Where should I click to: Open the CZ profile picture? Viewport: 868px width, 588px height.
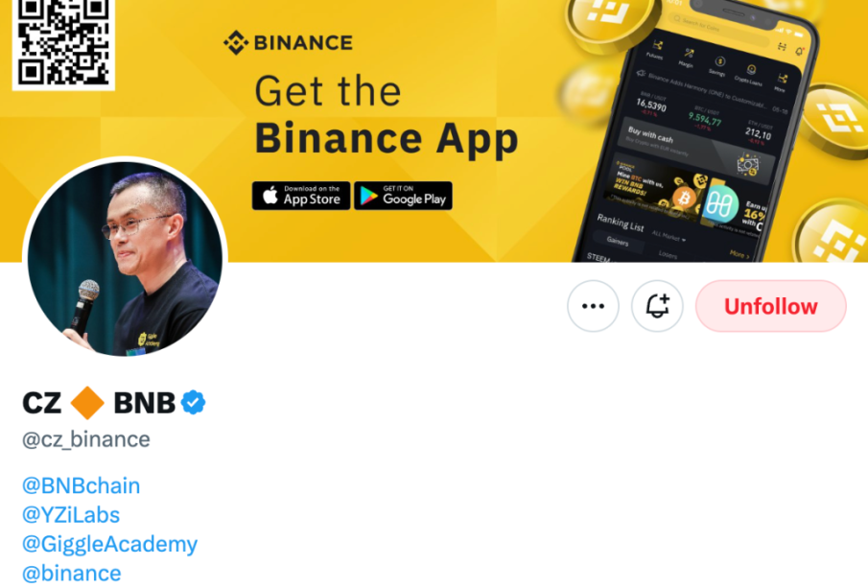[x=125, y=259]
